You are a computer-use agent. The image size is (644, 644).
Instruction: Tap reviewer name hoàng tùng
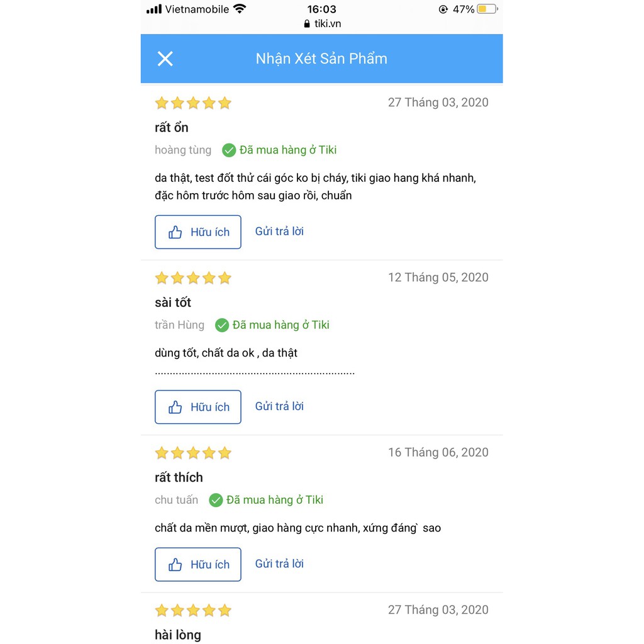(x=183, y=150)
